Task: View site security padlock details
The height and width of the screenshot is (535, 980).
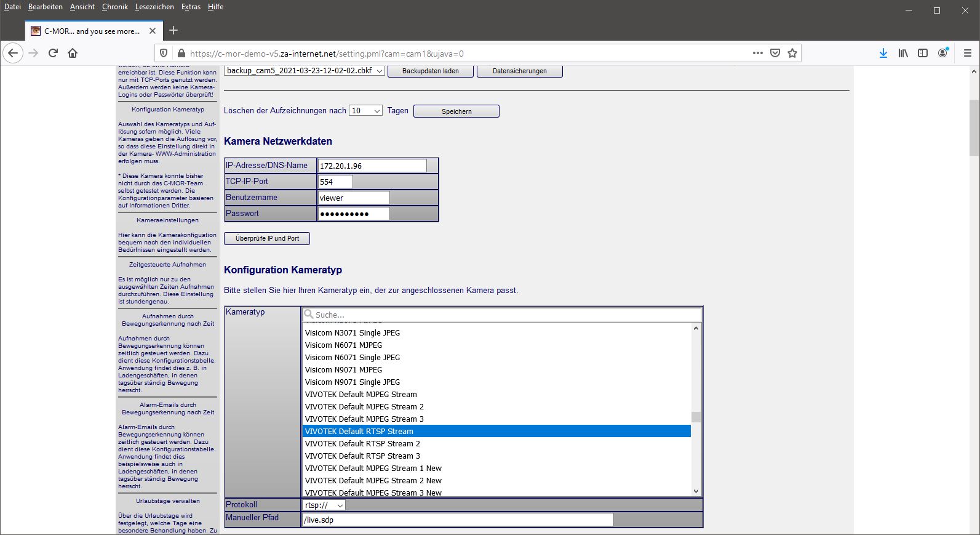Action: (x=181, y=54)
